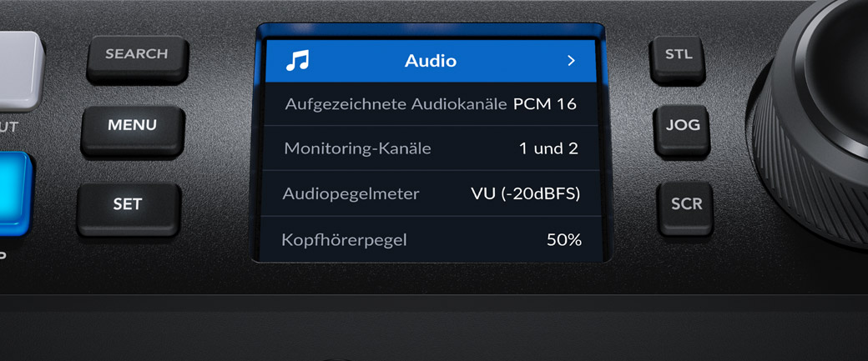
Task: Tap the music note Audio icon
Action: pyautogui.click(x=297, y=60)
